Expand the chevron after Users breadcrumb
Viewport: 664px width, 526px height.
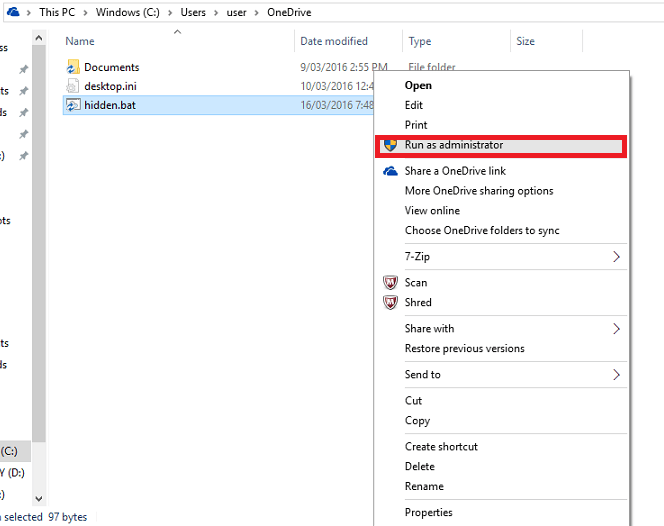click(x=216, y=13)
